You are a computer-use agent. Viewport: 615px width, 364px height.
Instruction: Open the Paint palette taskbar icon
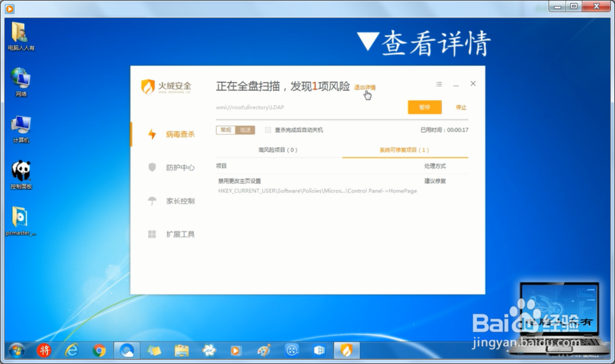pyautogui.click(x=264, y=350)
